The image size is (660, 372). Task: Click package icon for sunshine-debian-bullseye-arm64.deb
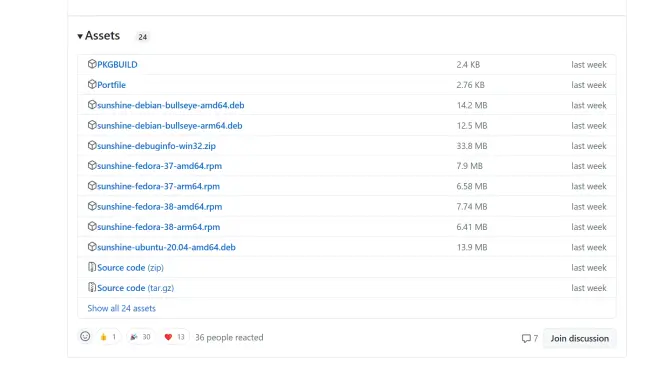point(92,125)
